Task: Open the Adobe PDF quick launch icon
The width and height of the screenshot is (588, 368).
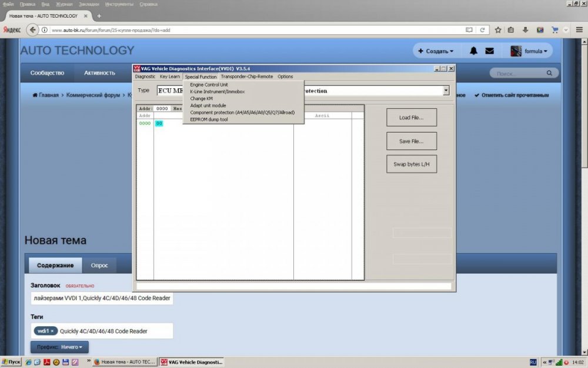Action: (x=47, y=362)
